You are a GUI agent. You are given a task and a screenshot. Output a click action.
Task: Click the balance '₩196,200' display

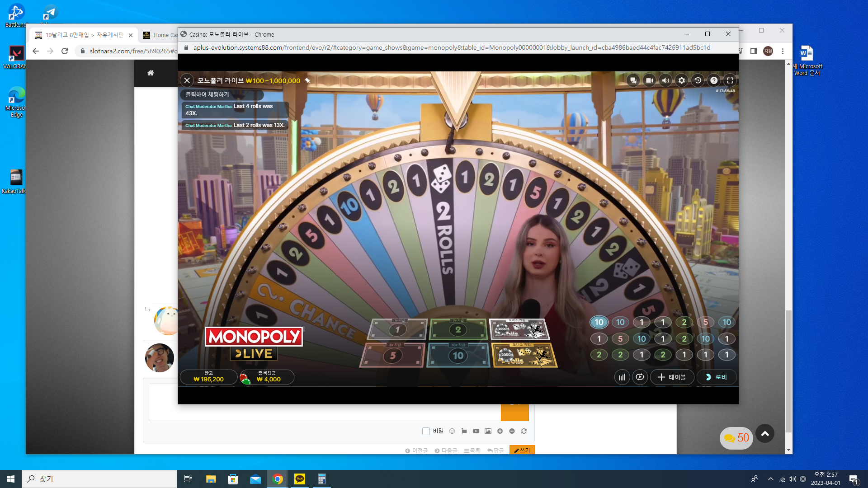click(x=208, y=377)
